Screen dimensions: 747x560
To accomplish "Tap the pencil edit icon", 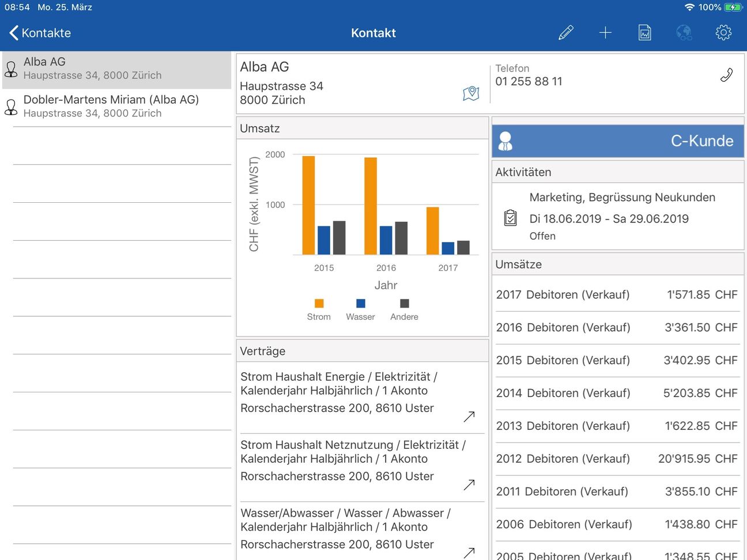I will [x=566, y=32].
